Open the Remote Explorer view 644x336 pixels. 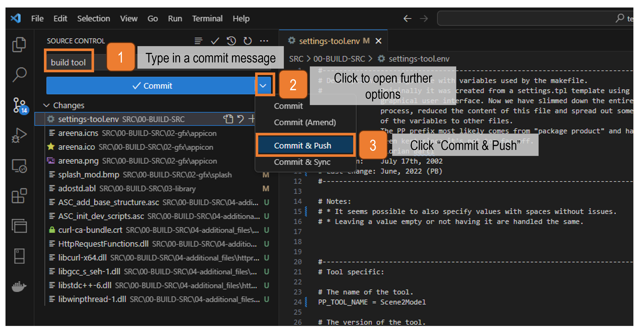(19, 166)
